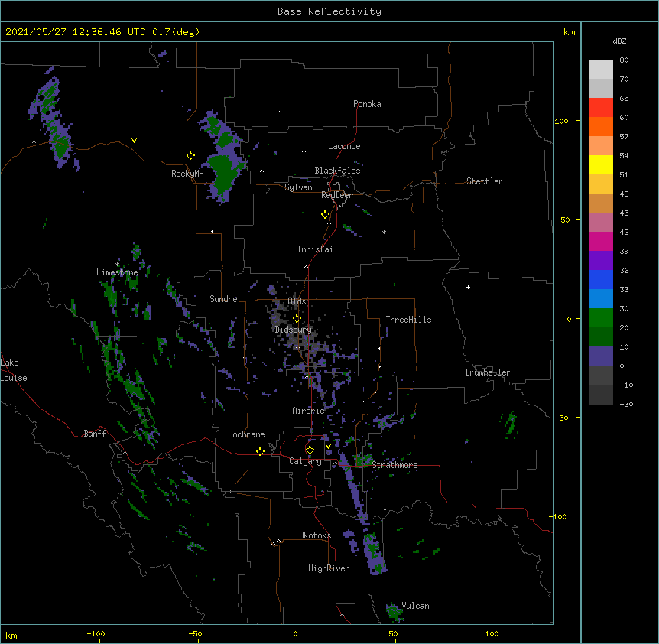This screenshot has height=644, width=659.
Task: Click the Base_Reflectivity title
Action: pos(329,11)
